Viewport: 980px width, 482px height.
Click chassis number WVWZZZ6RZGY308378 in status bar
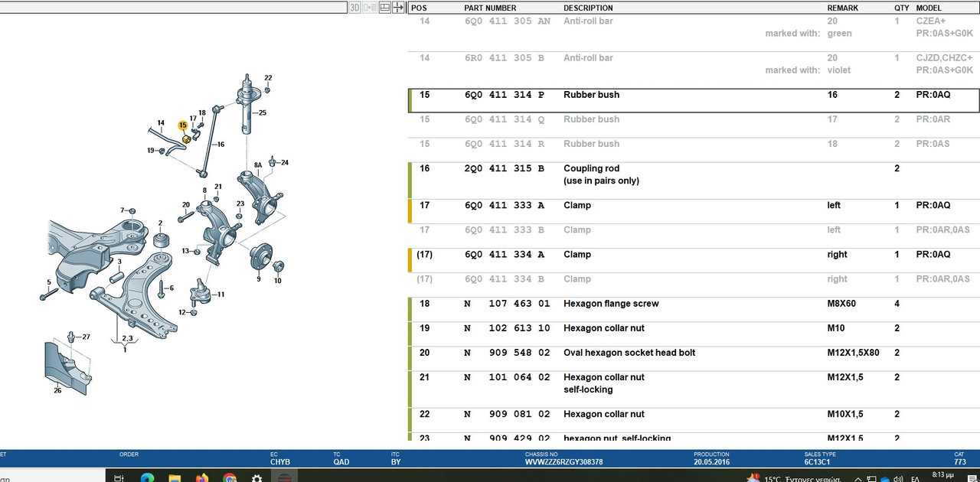(x=564, y=462)
